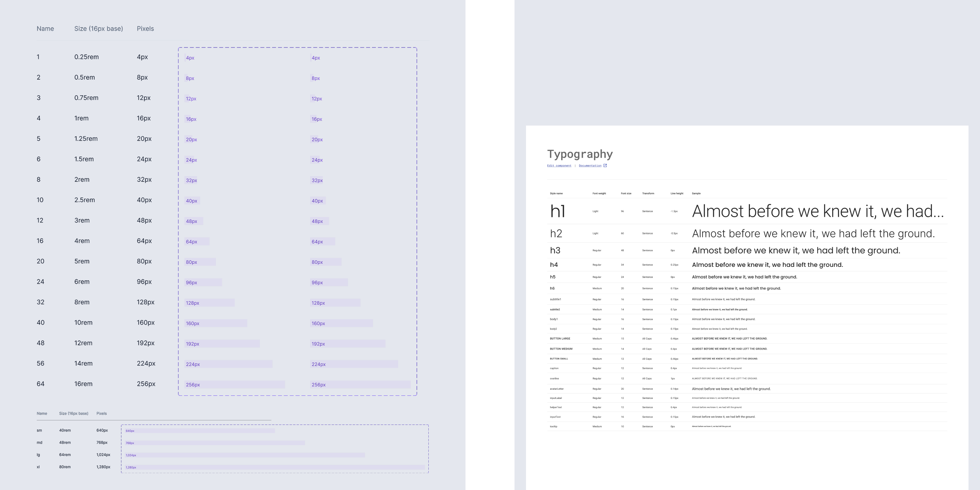Image resolution: width=980 pixels, height=490 pixels.
Task: Click the lg breakpoint name
Action: pos(38,455)
